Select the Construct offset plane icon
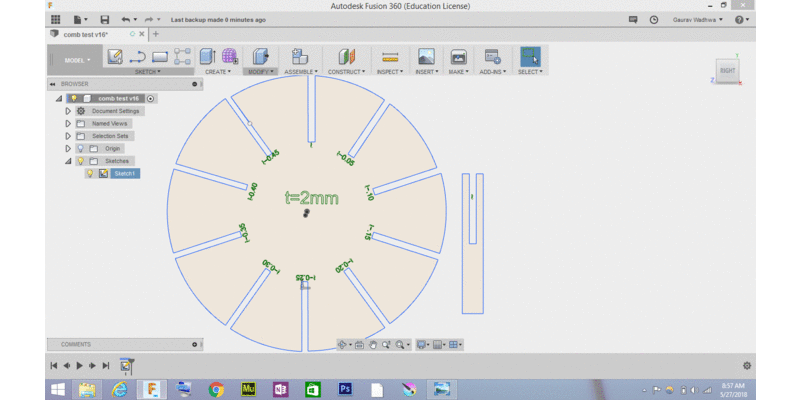Viewport: 800px width, 400px height. [x=347, y=57]
